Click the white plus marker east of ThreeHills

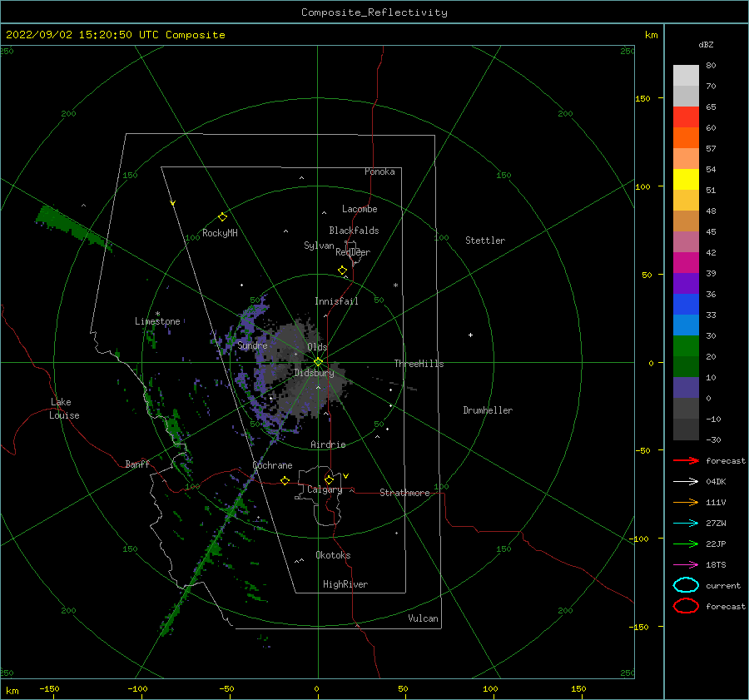pyautogui.click(x=470, y=335)
